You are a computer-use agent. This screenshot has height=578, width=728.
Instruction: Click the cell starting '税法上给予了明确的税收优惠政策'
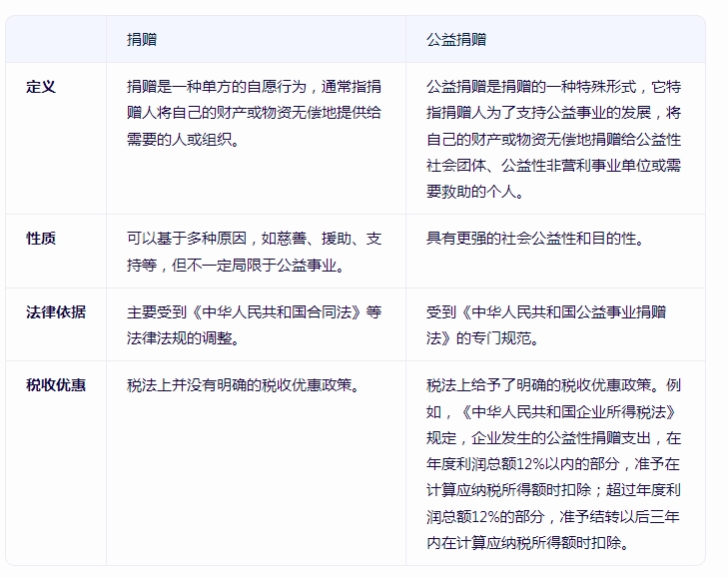point(555,463)
